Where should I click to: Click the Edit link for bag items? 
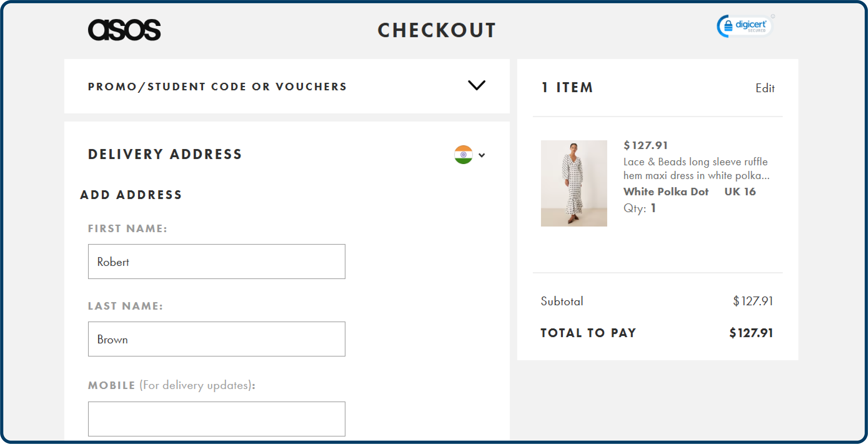(x=765, y=88)
